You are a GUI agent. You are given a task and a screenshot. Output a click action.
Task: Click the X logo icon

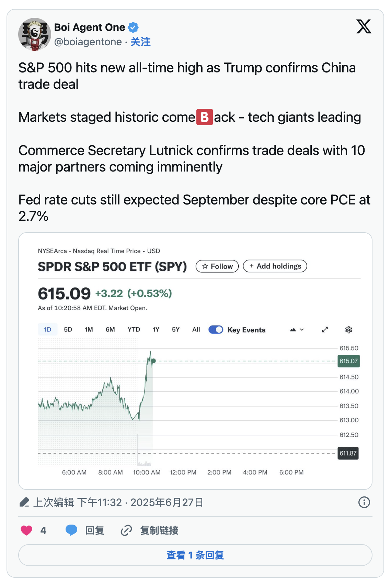click(364, 27)
